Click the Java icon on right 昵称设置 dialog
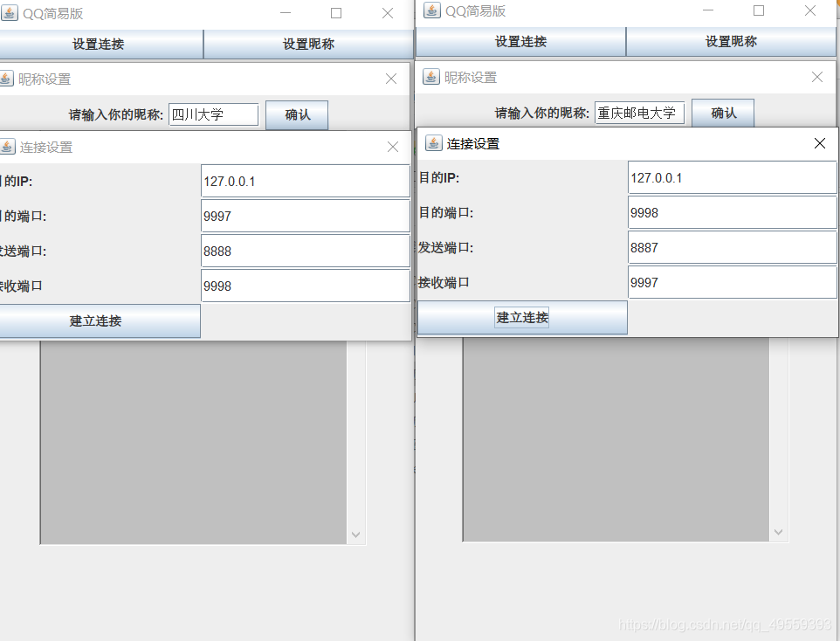The height and width of the screenshot is (641, 840). coord(430,77)
